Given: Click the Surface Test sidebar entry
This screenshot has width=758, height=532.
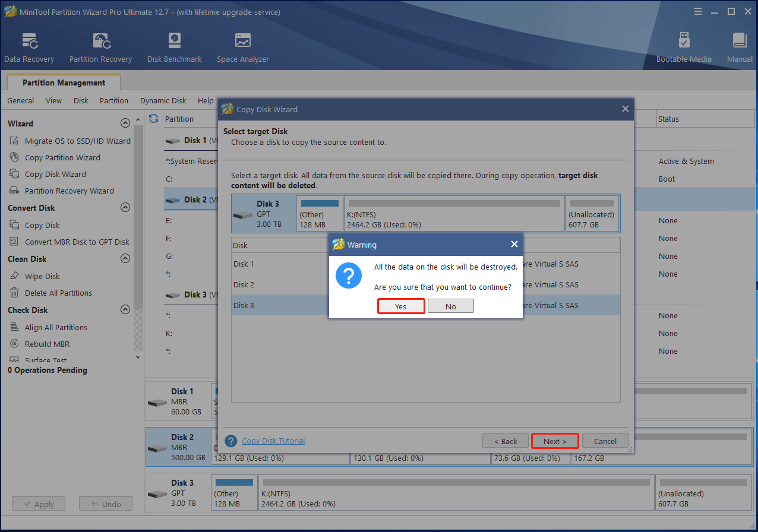Looking at the screenshot, I should click(x=46, y=360).
